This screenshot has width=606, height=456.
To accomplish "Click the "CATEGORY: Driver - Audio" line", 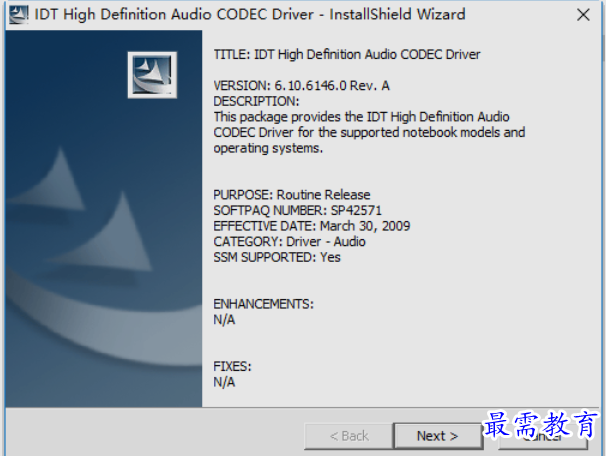I will (x=289, y=242).
